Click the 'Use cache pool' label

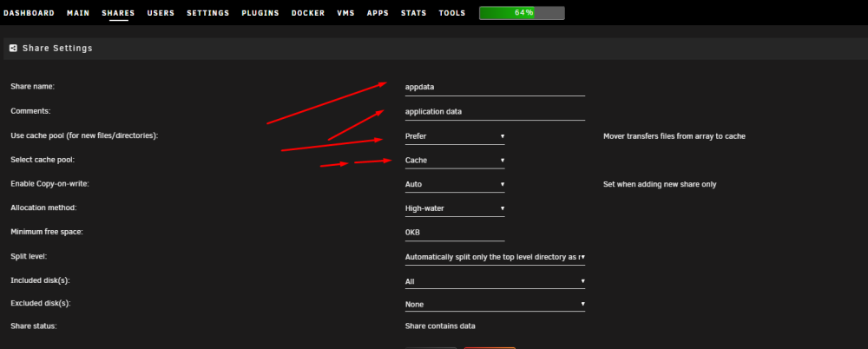tap(85, 135)
